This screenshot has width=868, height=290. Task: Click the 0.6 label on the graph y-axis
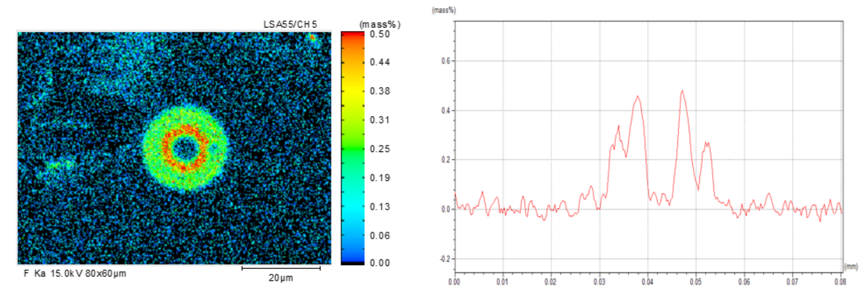tap(446, 61)
